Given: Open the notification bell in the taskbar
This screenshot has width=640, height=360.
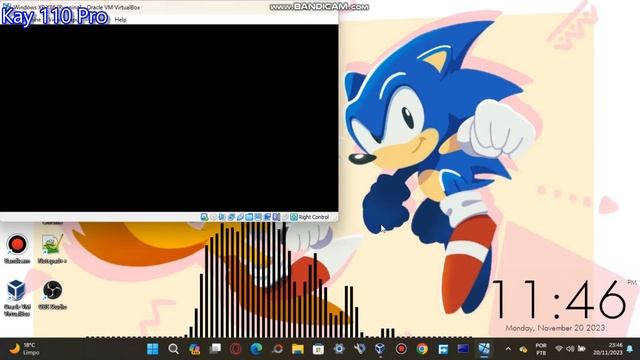Looking at the screenshot, I should (630, 349).
